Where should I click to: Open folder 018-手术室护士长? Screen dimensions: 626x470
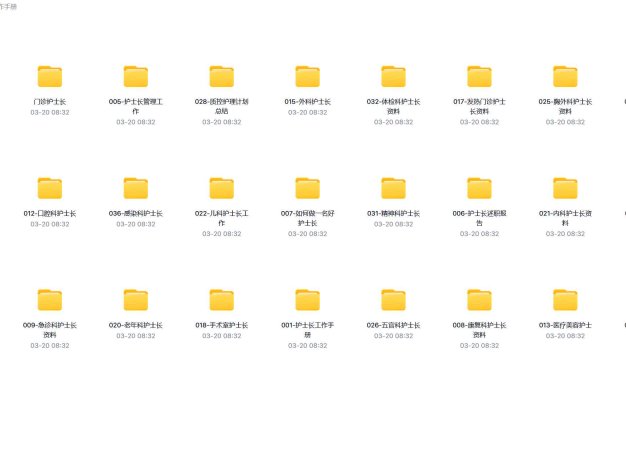click(222, 301)
